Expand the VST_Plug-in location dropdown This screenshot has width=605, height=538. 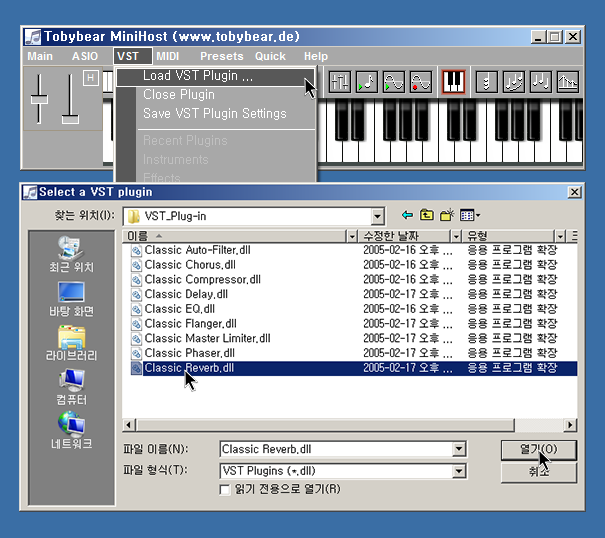(x=378, y=217)
